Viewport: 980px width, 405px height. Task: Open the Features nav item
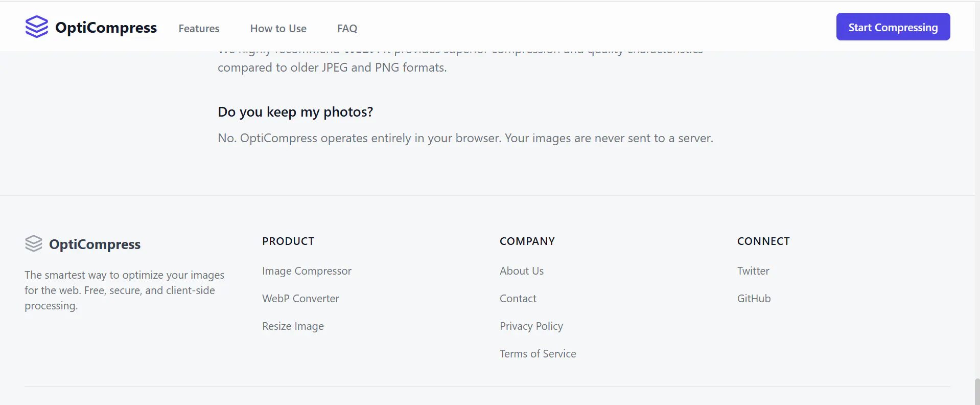[x=199, y=29]
